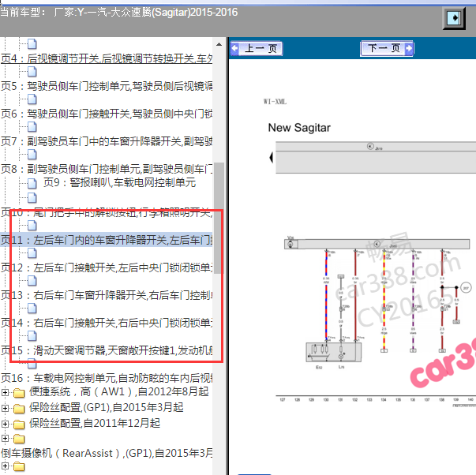Click the 当前车型 vehicle model header text
Viewport: 476px width, 475px height.
point(119,13)
